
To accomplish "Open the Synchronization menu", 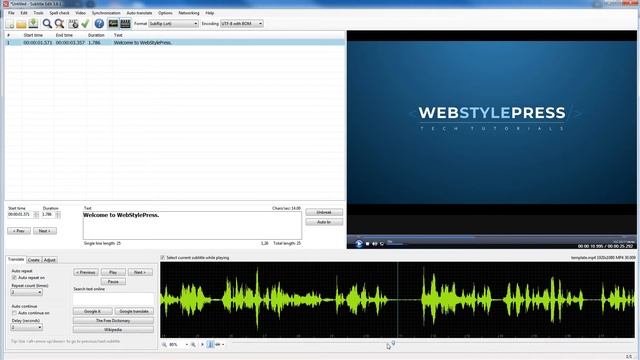I will tap(106, 13).
